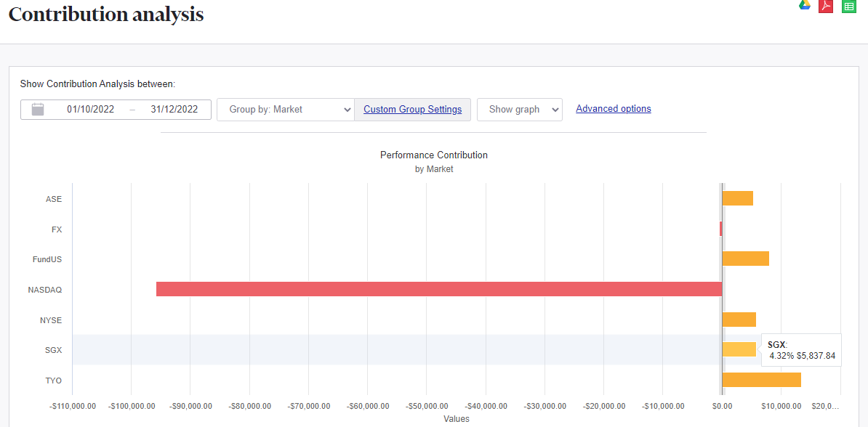Click the NYSE axis label
This screenshot has width=868, height=427.
click(52, 320)
